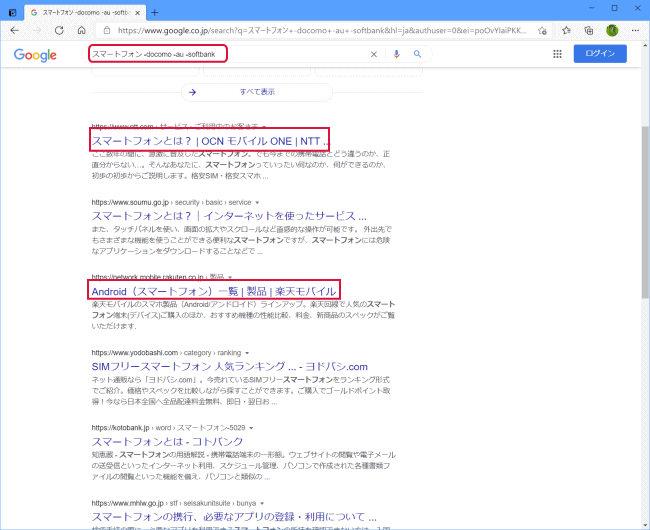Open browser Settings and more menu
650x530 pixels.
tap(635, 30)
